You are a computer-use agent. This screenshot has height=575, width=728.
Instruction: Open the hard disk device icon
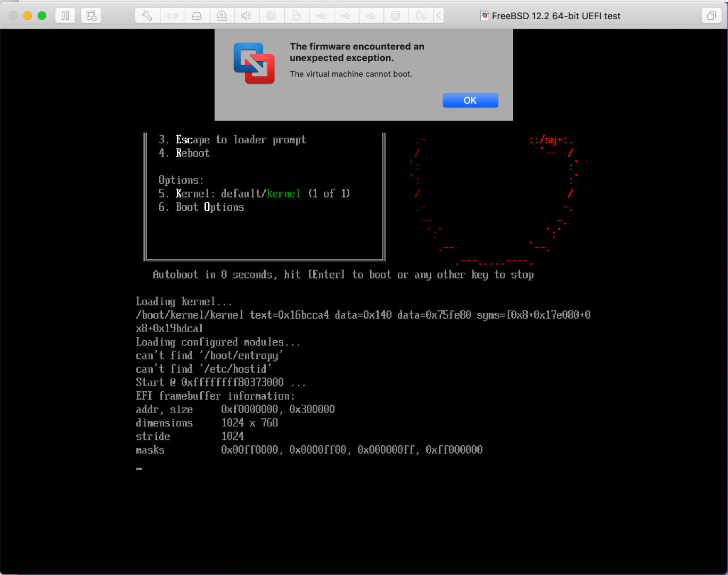pos(197,15)
